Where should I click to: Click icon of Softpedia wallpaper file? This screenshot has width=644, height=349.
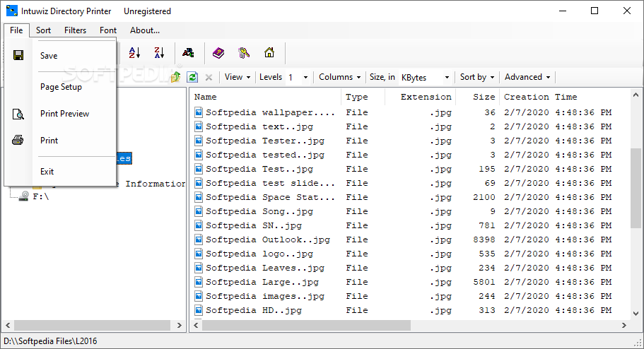[x=199, y=112]
